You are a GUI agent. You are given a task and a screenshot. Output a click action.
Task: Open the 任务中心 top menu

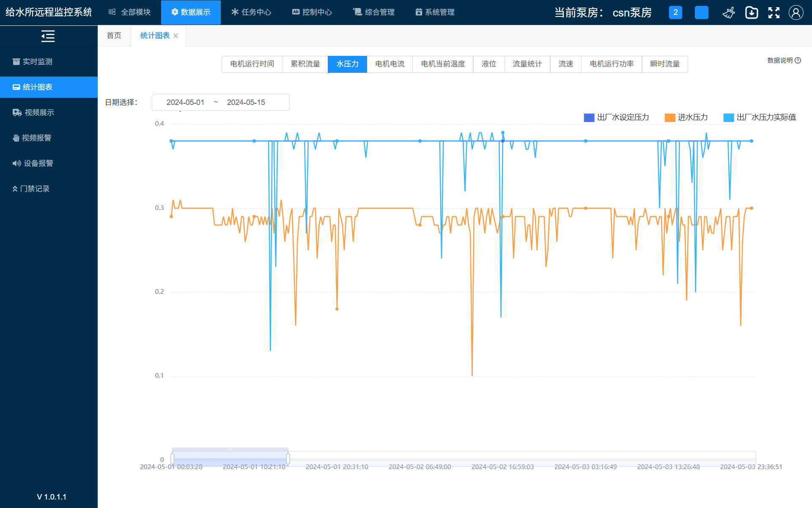pyautogui.click(x=251, y=12)
